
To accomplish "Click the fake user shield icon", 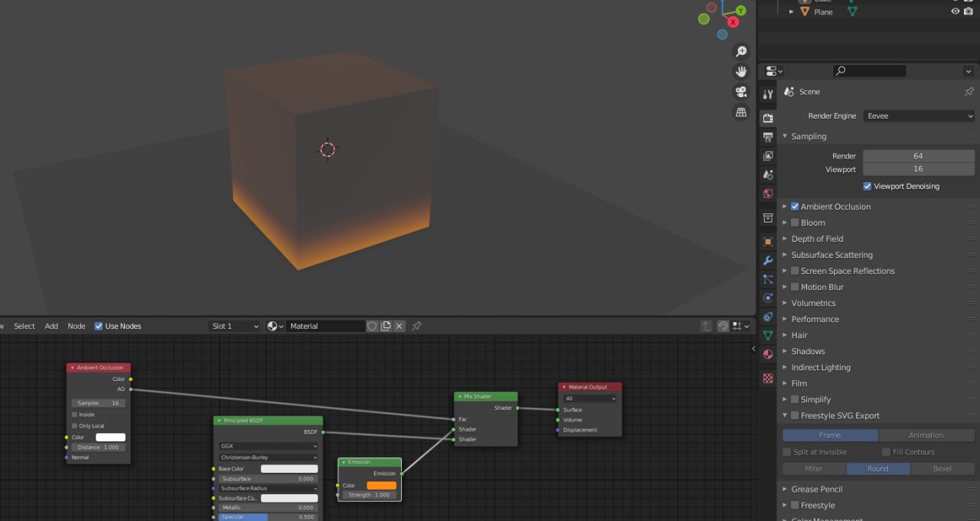I will pyautogui.click(x=372, y=326).
